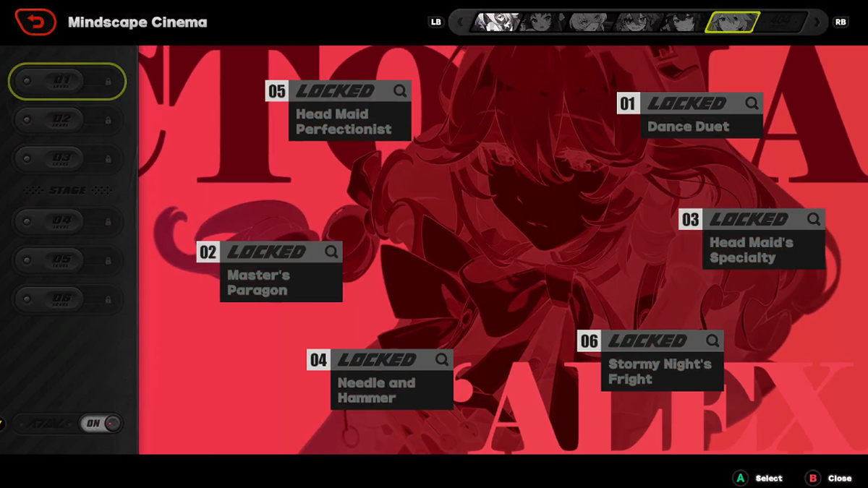Select the Level 01 stage button

pos(67,81)
